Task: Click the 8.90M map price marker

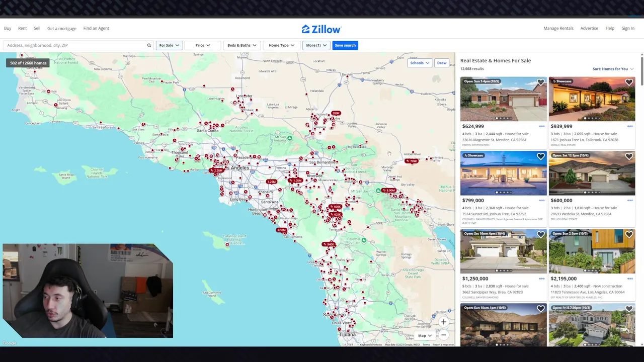Action: pos(388,191)
